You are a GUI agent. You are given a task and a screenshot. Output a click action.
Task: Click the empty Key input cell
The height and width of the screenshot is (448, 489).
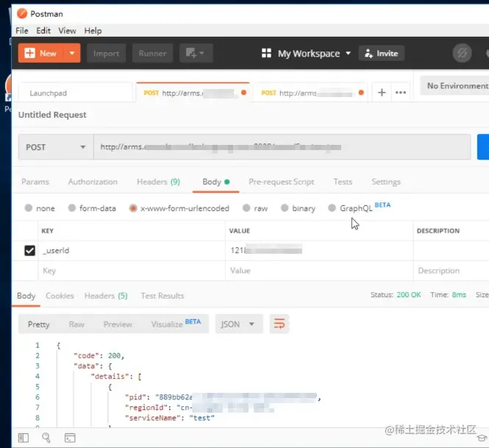(x=132, y=271)
